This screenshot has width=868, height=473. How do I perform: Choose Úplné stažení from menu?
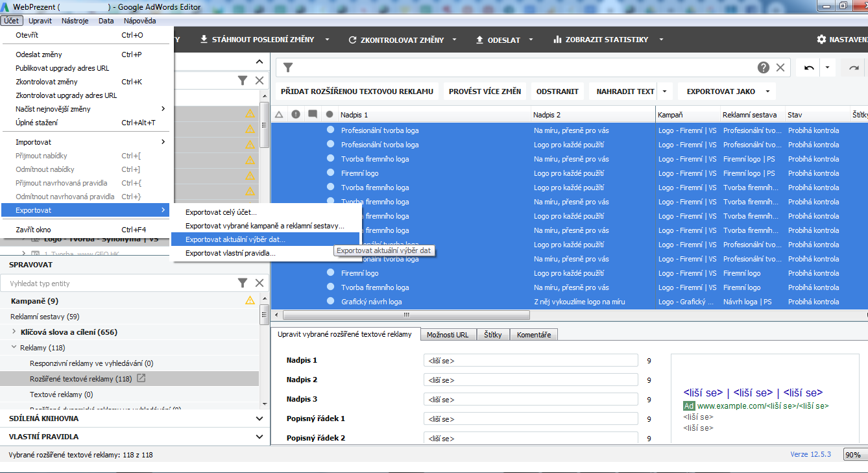point(86,123)
